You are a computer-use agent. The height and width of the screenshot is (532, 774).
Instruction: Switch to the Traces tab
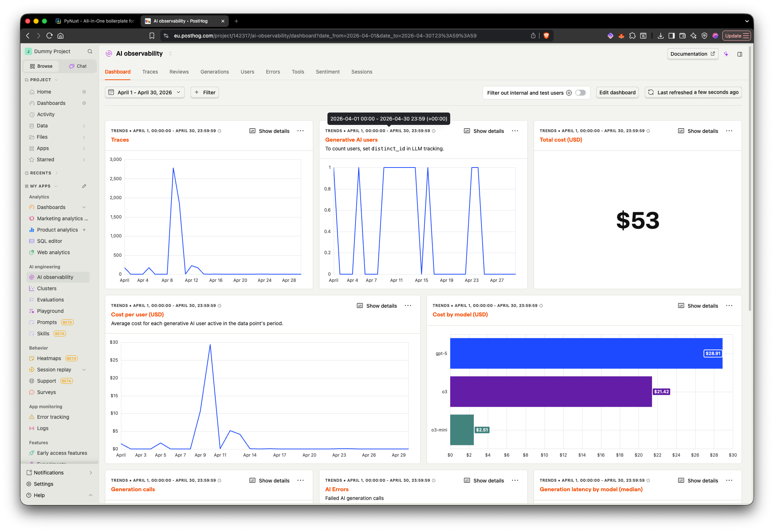(x=150, y=72)
